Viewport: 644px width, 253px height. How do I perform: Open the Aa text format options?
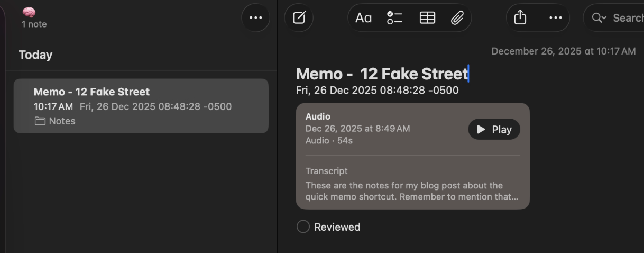(363, 18)
